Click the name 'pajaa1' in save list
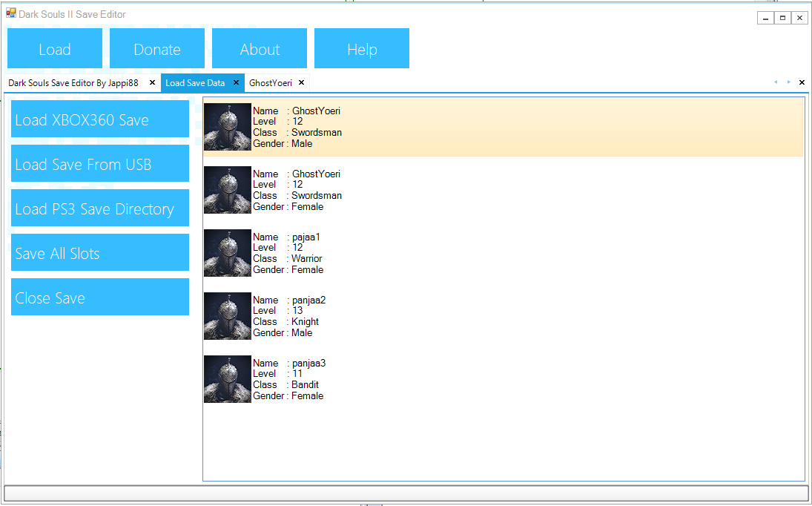812x506 pixels. pyautogui.click(x=306, y=237)
